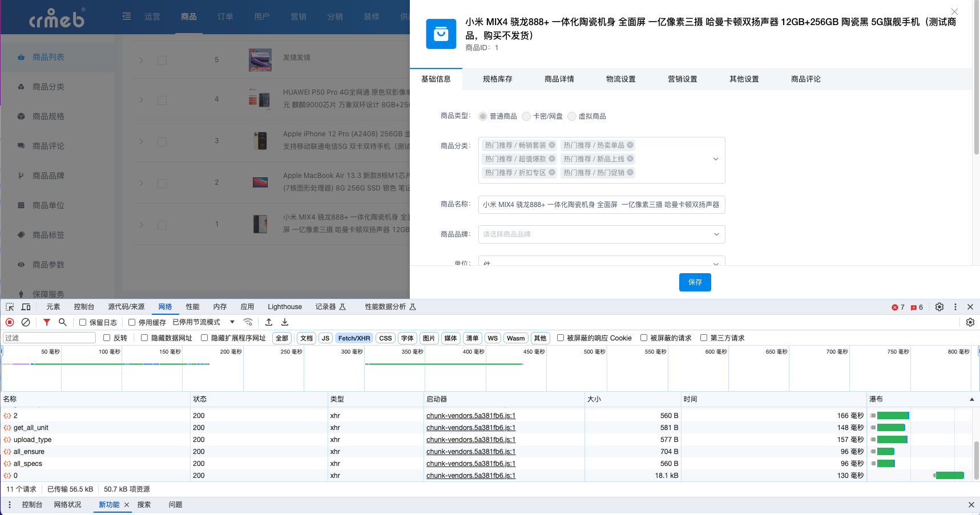The width and height of the screenshot is (980, 515).
Task: Remove the 热门推荐 / 超值爆款 category tag
Action: point(552,159)
